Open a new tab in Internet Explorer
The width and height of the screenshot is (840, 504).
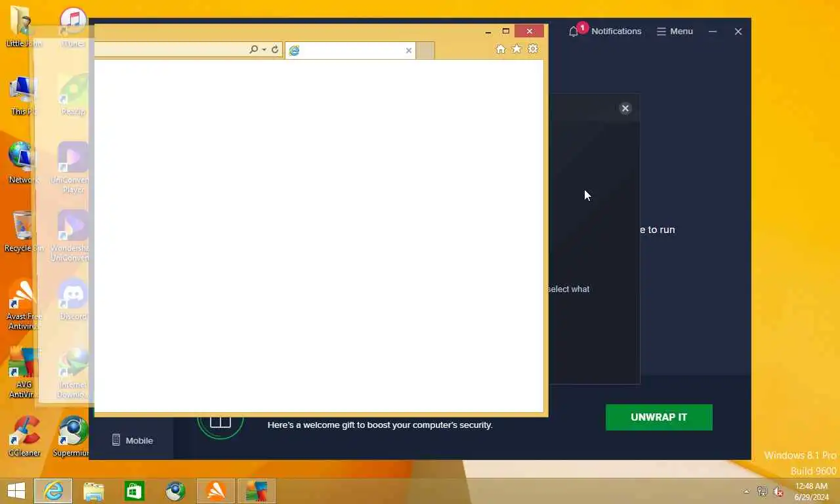tap(425, 51)
